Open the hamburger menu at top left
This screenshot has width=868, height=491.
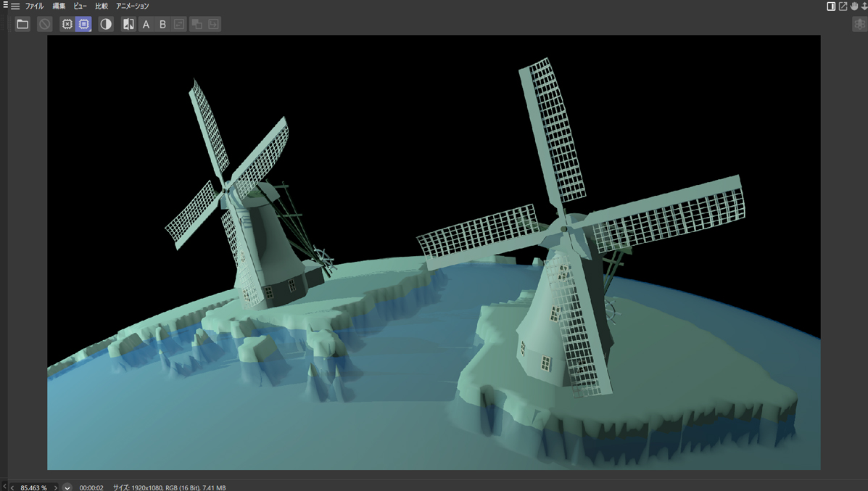(15, 6)
